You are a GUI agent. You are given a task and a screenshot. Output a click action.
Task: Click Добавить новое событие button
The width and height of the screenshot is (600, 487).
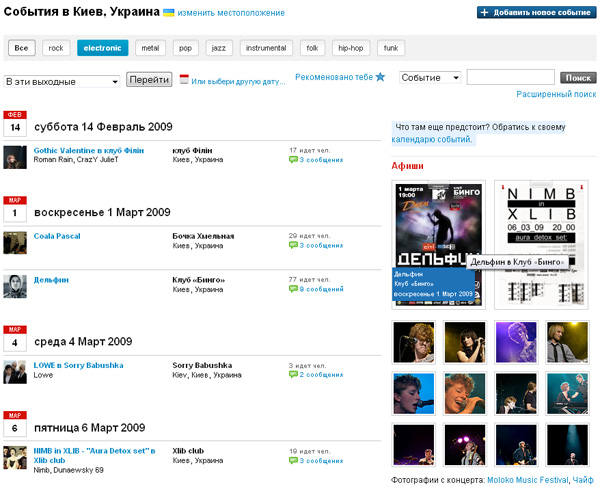point(536,12)
